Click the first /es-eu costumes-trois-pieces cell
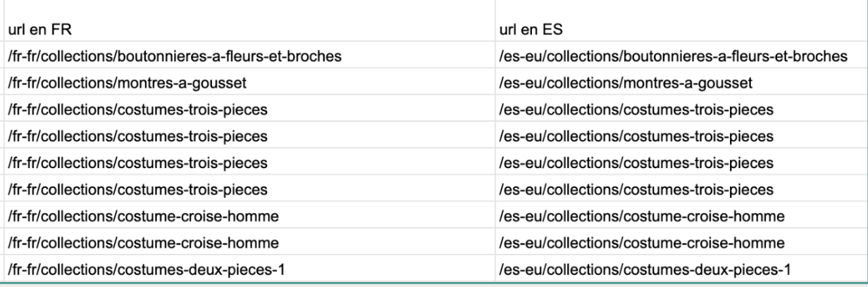The height and width of the screenshot is (287, 868). point(680,109)
